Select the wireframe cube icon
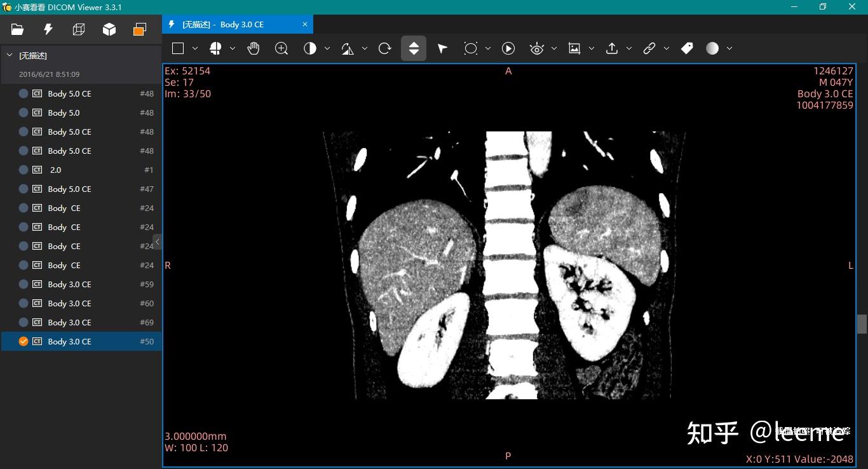The width and height of the screenshot is (868, 469). coord(79,29)
